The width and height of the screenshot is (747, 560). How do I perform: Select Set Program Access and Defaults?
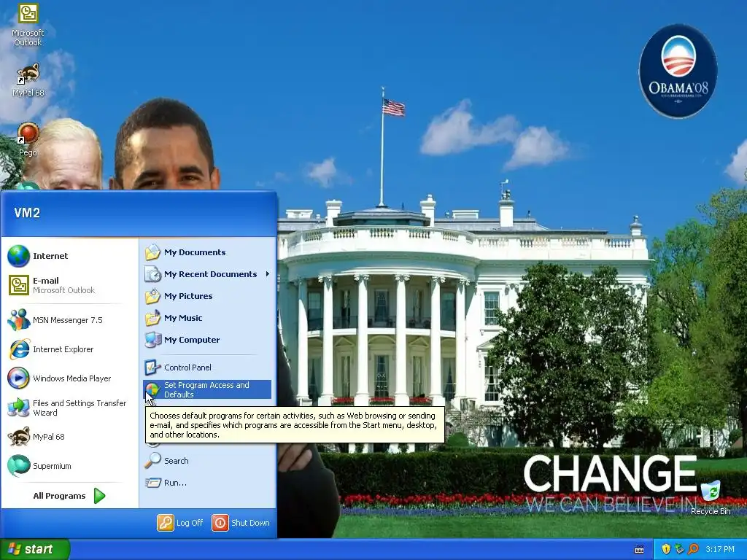208,389
